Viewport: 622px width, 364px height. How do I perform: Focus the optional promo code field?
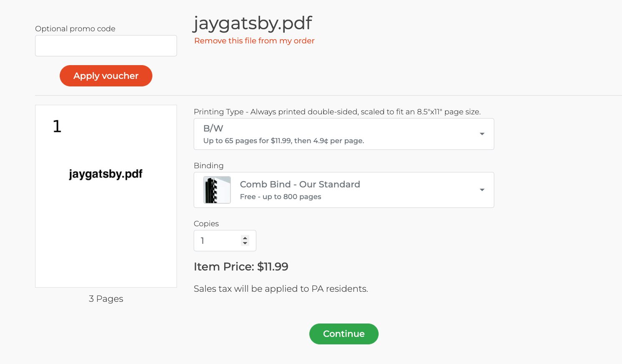(x=106, y=45)
